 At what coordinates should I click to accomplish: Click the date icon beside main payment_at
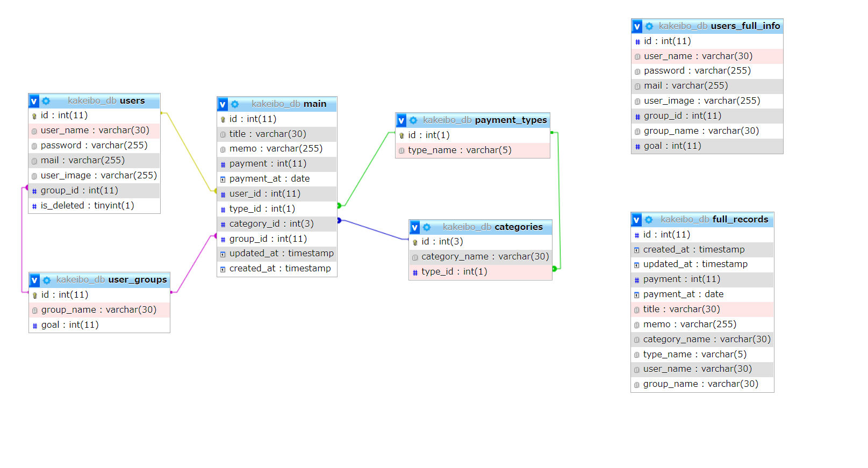pyautogui.click(x=223, y=179)
